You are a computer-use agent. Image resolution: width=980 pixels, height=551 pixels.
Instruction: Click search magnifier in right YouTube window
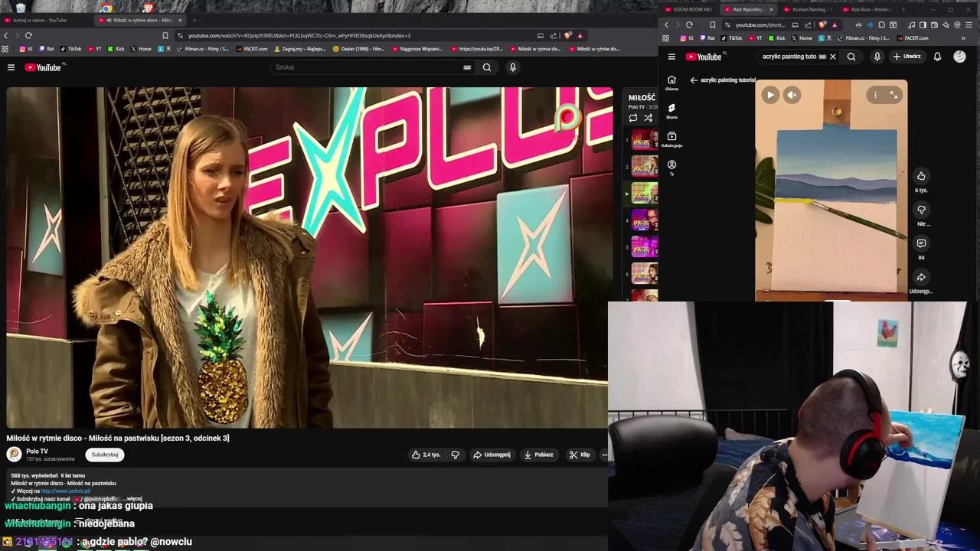851,57
